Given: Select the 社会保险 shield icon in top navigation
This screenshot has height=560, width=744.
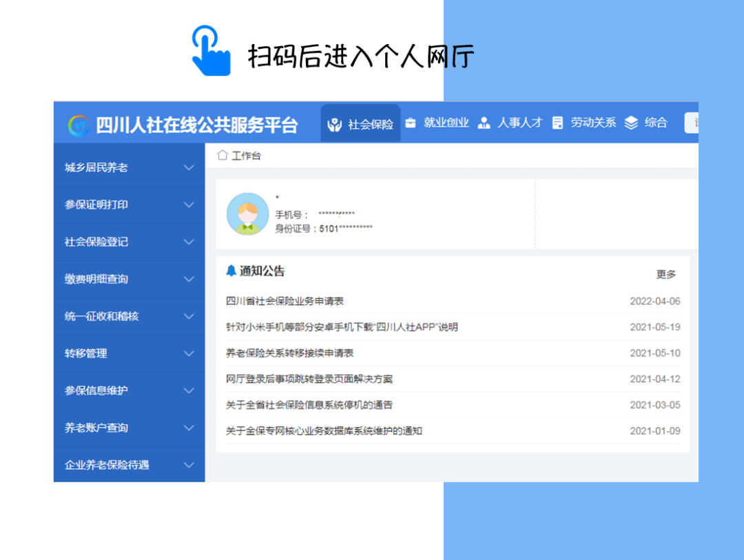Looking at the screenshot, I should tap(335, 123).
